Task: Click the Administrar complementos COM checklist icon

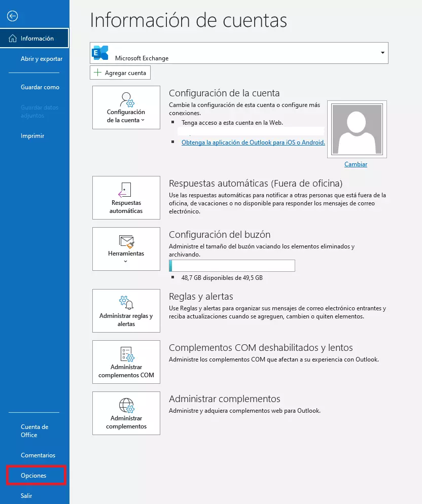Action: coord(127,354)
